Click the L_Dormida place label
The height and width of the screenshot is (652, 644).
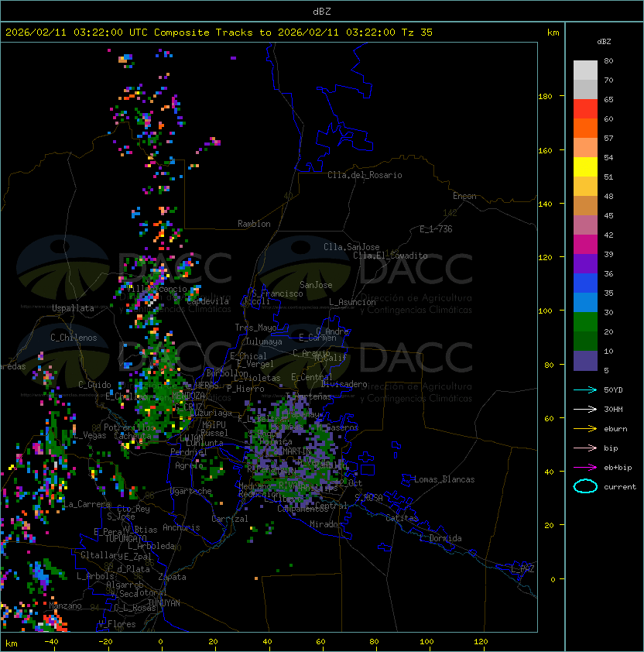440,538
